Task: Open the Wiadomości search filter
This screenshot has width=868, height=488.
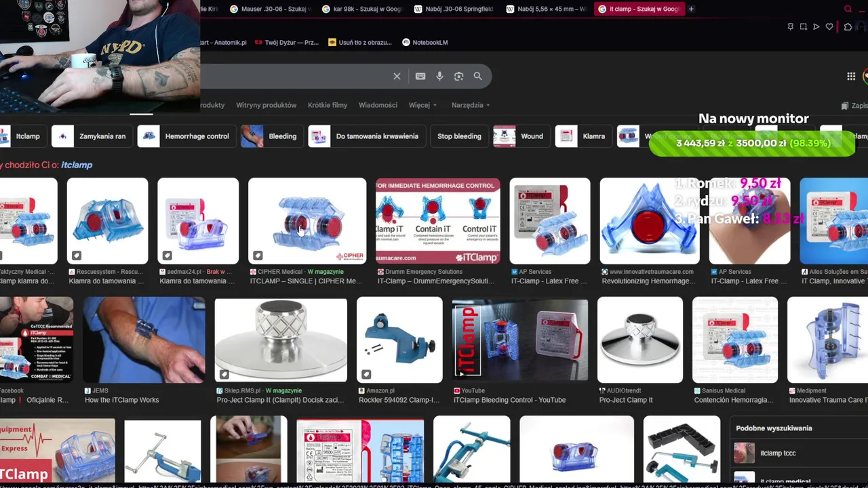Action: [x=378, y=105]
